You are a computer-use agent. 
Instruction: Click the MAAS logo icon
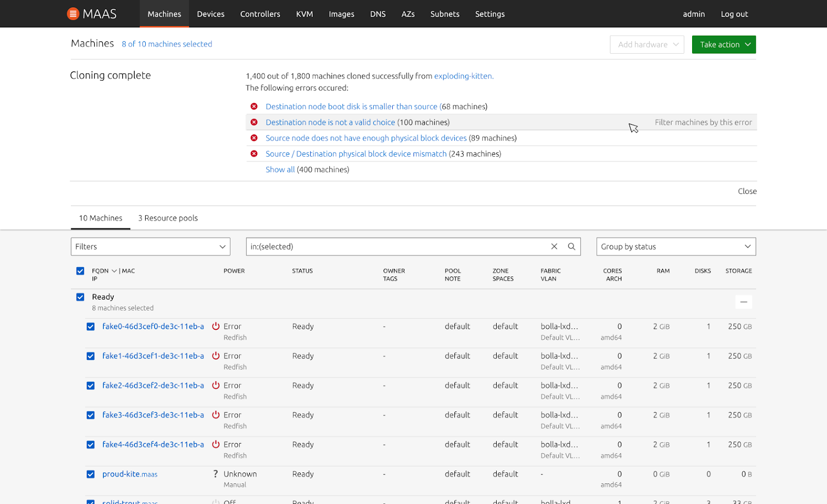click(73, 14)
